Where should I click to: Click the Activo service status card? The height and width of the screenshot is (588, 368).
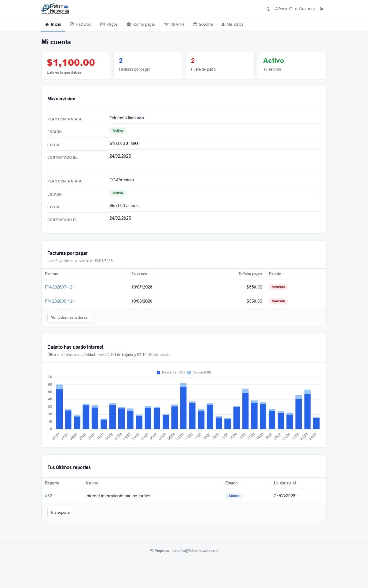[292, 66]
